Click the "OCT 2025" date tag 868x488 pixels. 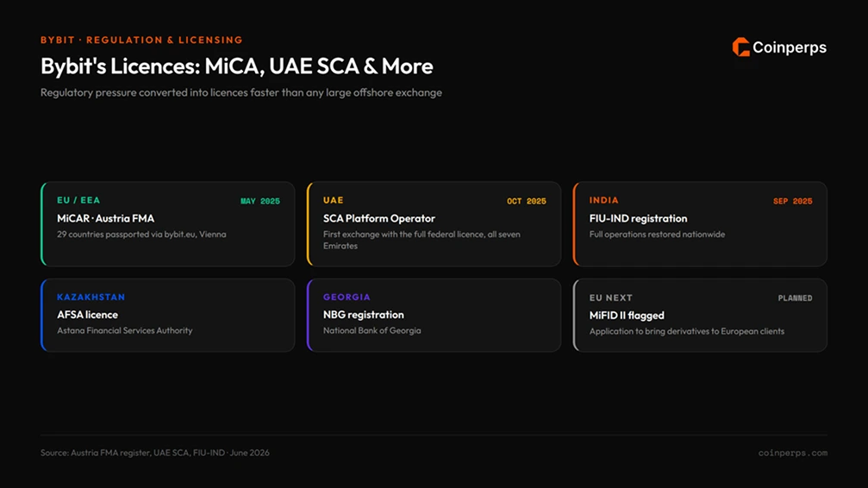click(527, 201)
